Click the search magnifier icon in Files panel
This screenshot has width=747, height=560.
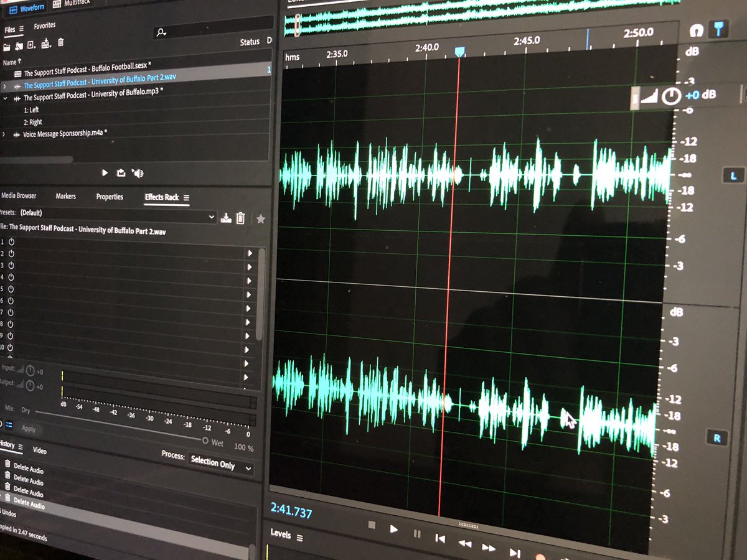162,32
